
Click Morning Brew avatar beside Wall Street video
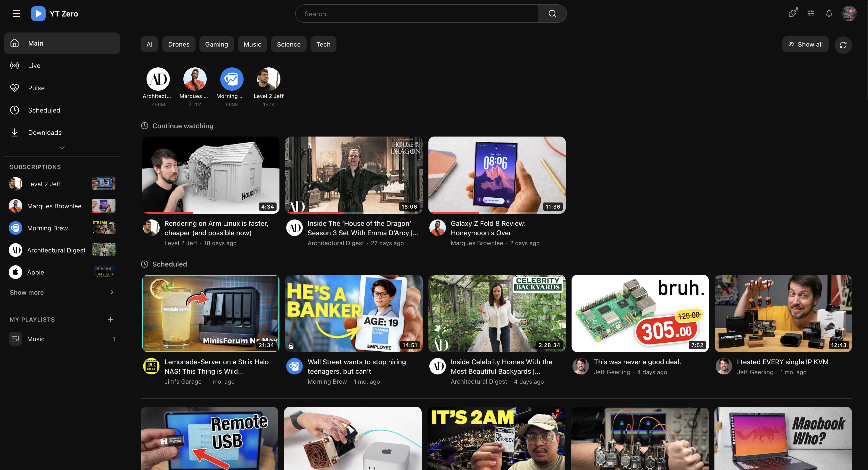(295, 366)
